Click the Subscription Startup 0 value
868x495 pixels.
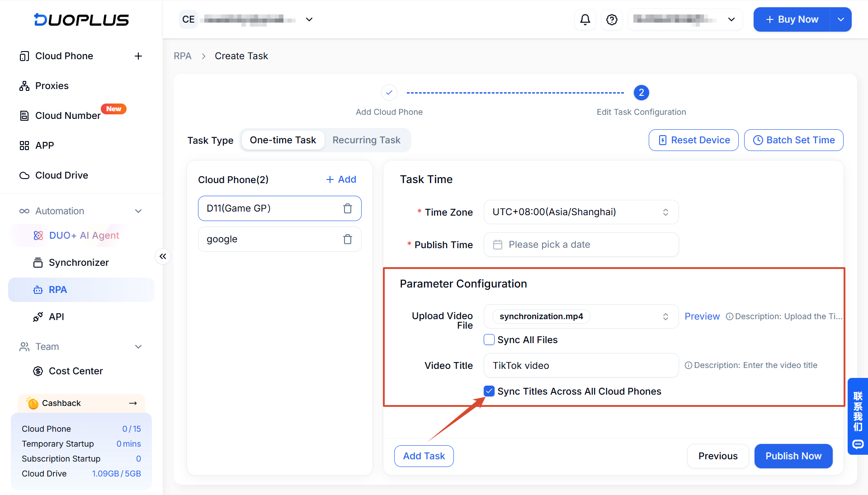[138, 459]
